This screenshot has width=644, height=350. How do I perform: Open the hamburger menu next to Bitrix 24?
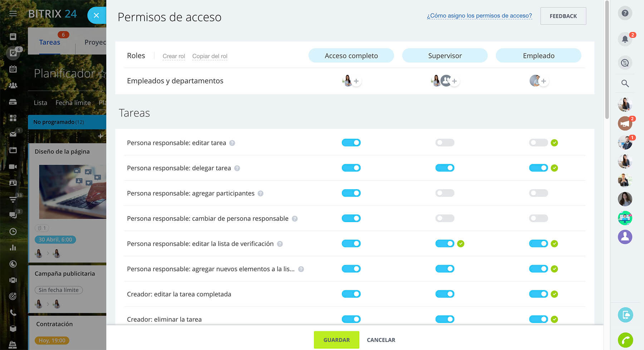13,14
